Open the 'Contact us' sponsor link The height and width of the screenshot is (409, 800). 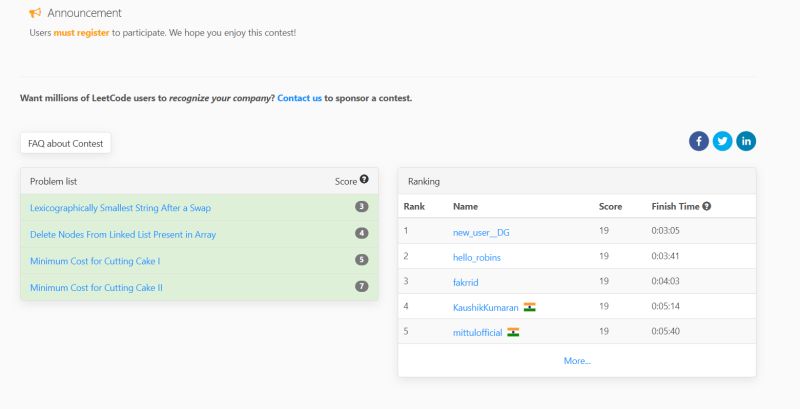tap(299, 98)
